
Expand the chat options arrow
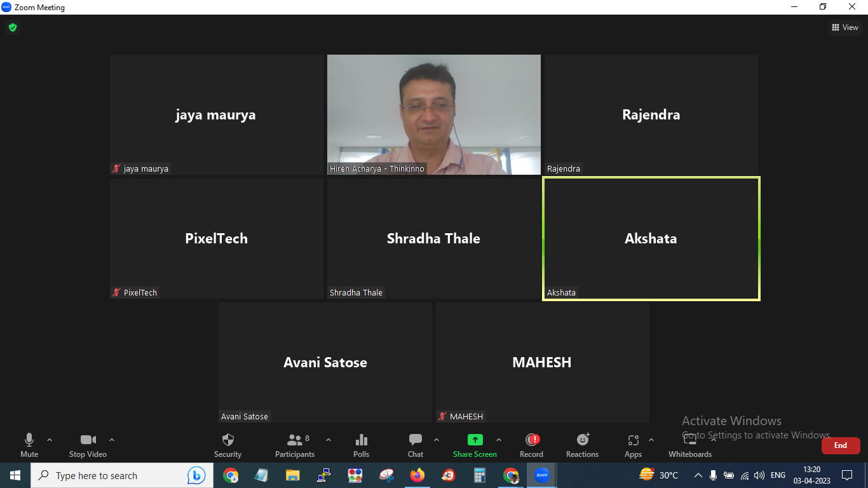[437, 440]
